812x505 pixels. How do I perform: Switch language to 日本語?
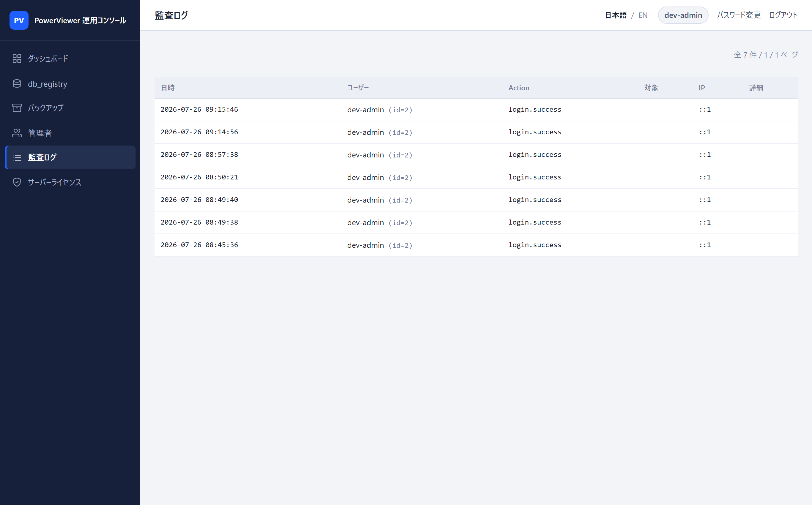616,15
